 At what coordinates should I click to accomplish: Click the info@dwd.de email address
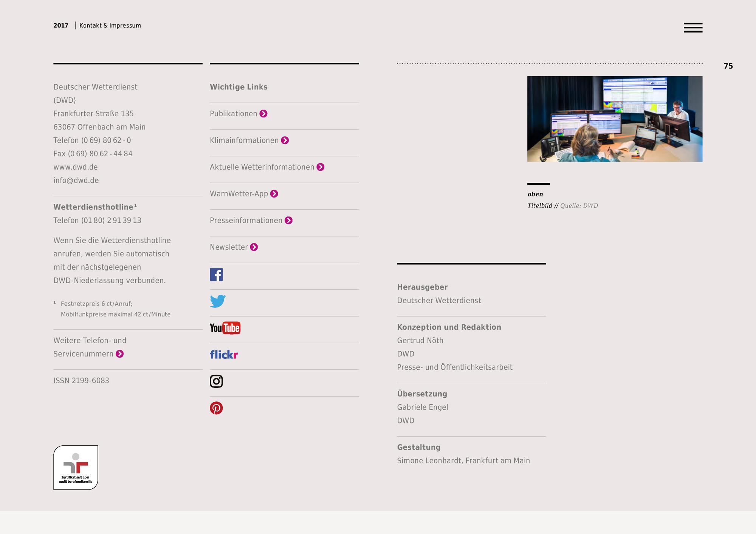[76, 181]
